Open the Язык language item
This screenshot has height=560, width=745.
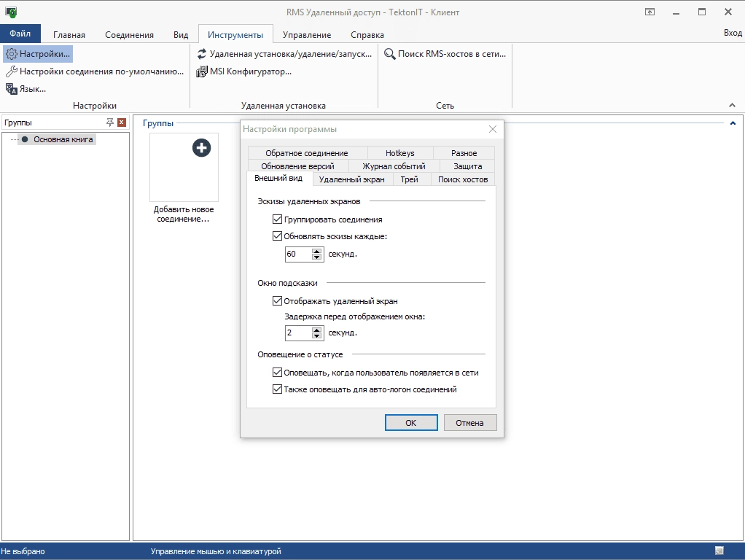[26, 89]
